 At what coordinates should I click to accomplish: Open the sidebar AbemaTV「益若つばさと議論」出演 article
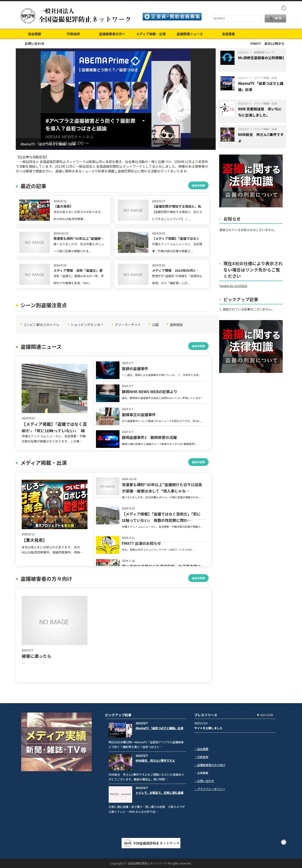[261, 87]
